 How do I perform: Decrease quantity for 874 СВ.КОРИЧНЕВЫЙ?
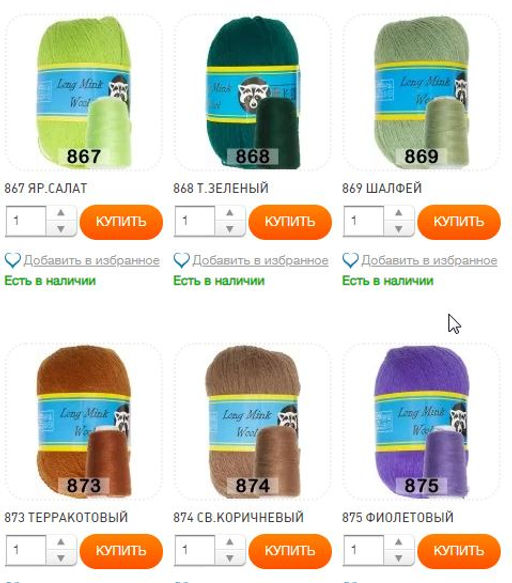(230, 558)
